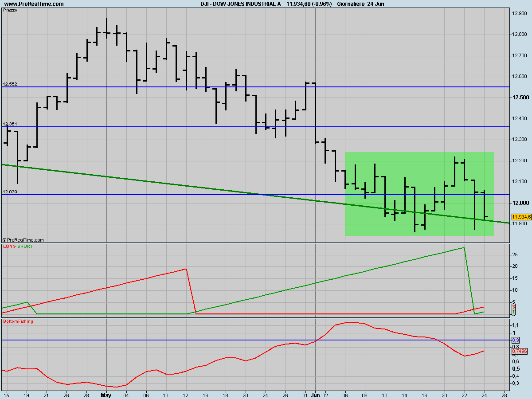Click the 12.361 level label
The width and height of the screenshot is (532, 399).
click(10, 124)
